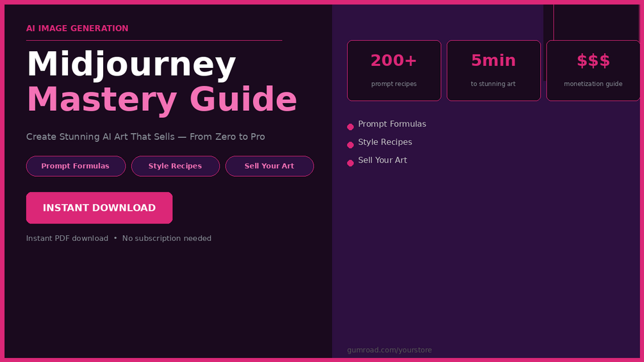Click the Prompt Formulas bullet list item
Image resolution: width=644 pixels, height=362 pixels.
386,124
